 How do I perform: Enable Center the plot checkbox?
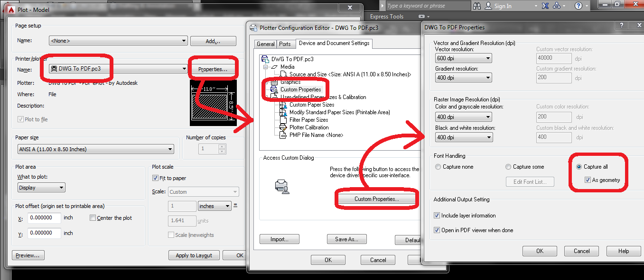click(x=93, y=218)
